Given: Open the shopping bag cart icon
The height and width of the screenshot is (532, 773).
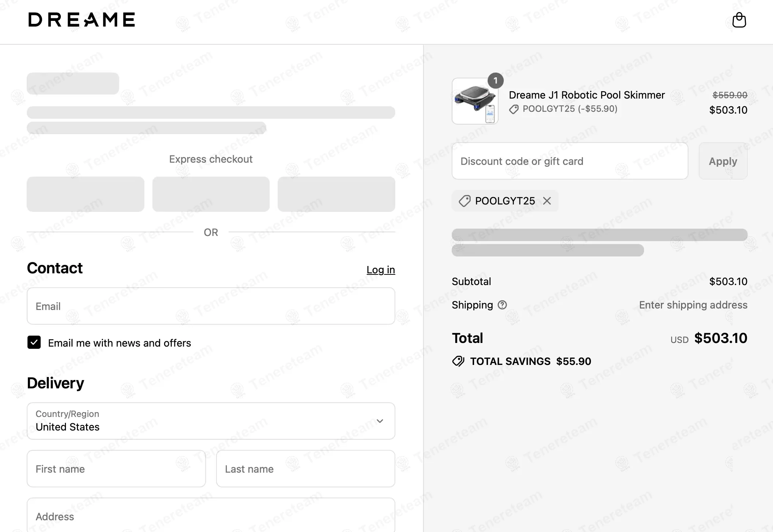Looking at the screenshot, I should point(739,20).
